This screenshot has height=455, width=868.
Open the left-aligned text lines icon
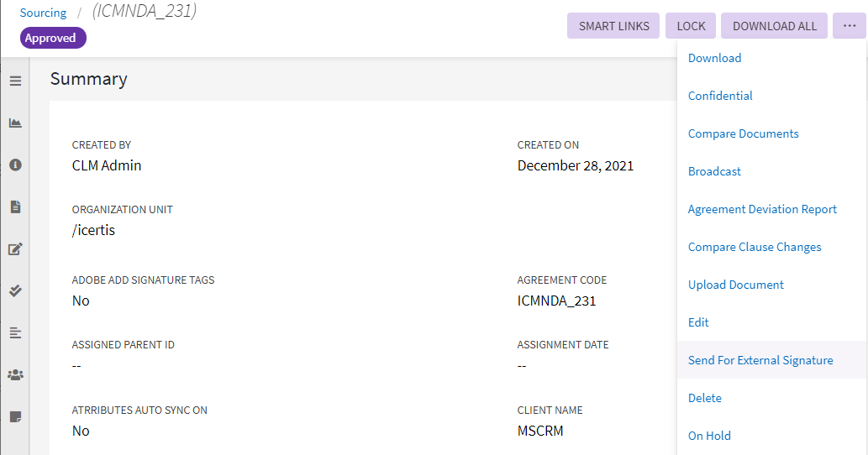click(x=15, y=333)
